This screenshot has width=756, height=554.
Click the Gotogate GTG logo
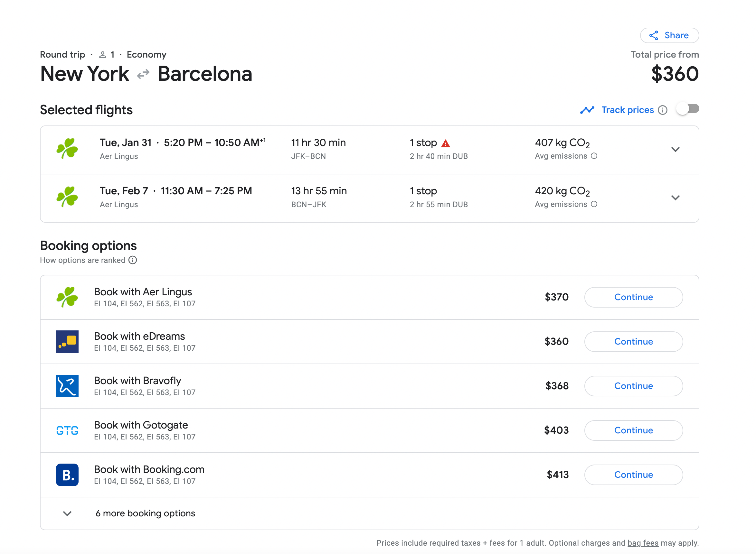67,430
